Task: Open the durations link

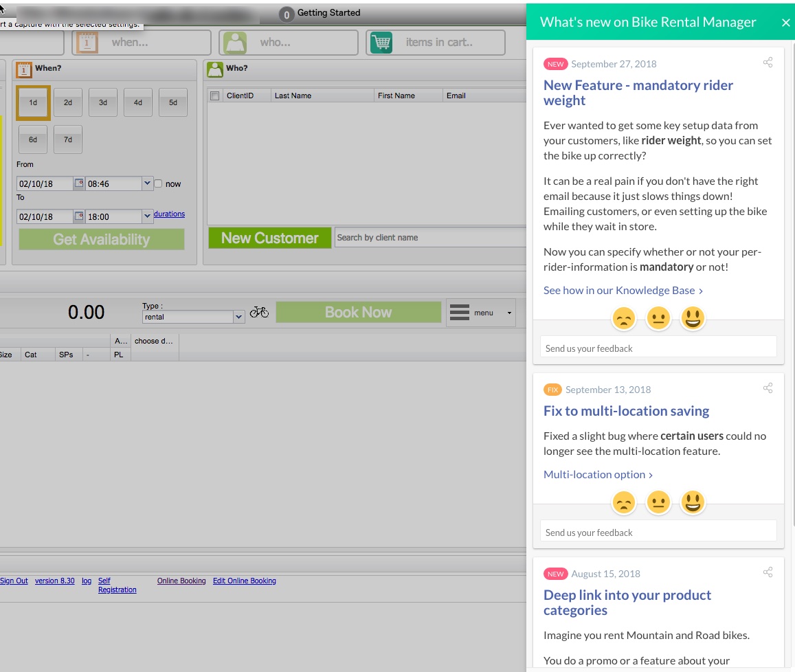Action: coord(169,214)
